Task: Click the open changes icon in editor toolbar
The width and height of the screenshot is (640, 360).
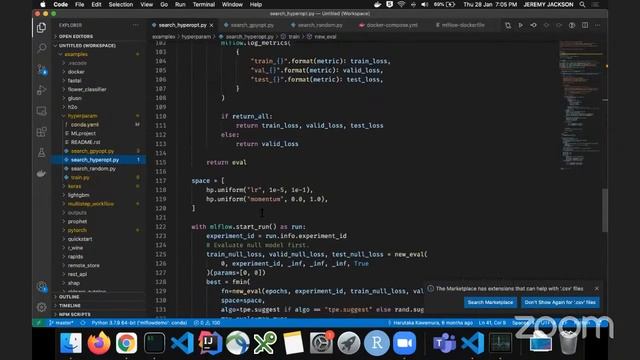Action: click(x=508, y=25)
